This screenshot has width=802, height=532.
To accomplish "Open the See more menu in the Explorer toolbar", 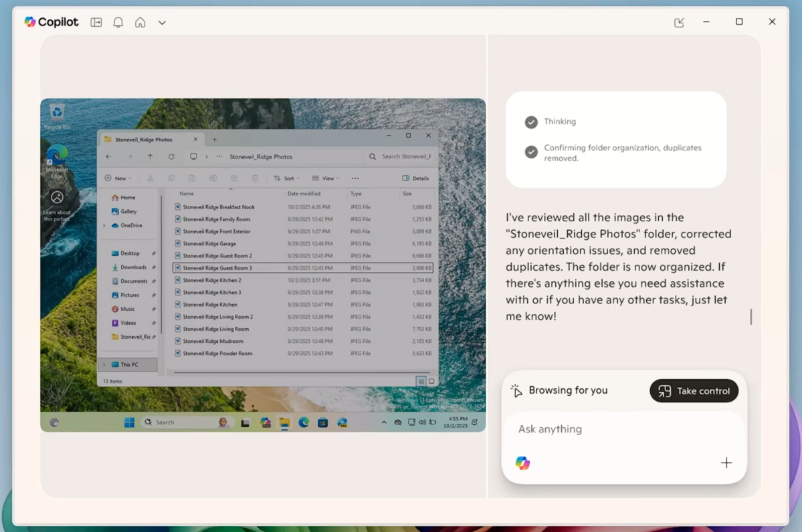I will tap(355, 178).
